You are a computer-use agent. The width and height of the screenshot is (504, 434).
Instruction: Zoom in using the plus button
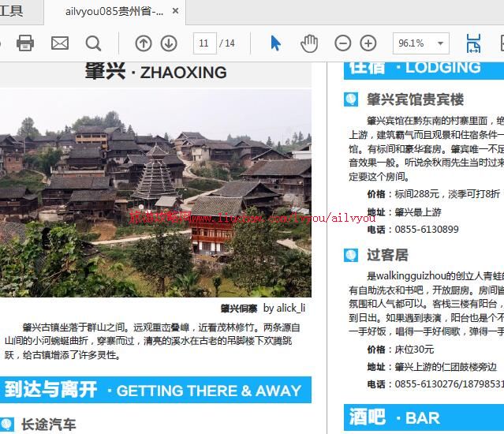[368, 43]
